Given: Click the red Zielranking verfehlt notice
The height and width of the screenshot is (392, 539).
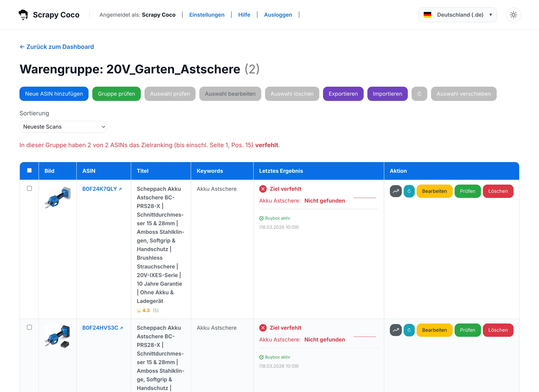Looking at the screenshot, I should point(150,145).
